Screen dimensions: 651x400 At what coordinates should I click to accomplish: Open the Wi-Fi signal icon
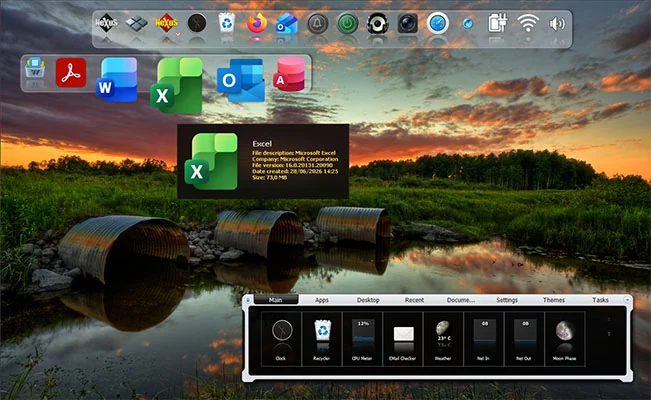[x=528, y=23]
